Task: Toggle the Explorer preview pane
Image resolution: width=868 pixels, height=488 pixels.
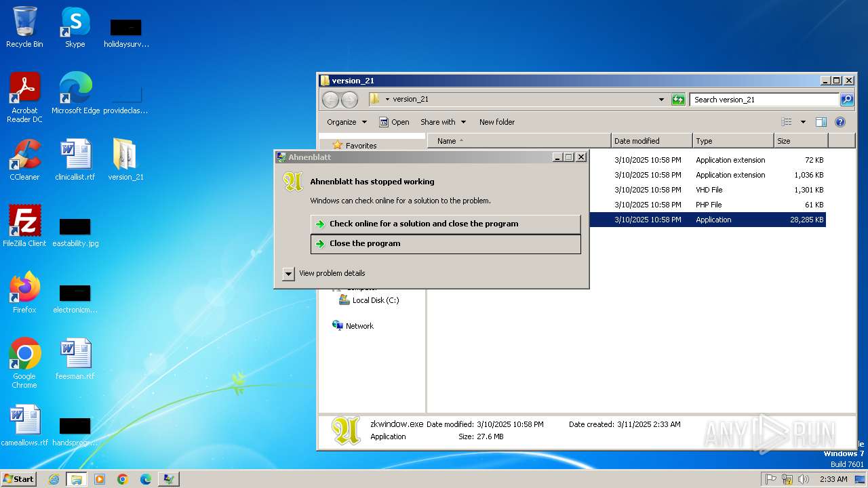Action: [821, 122]
